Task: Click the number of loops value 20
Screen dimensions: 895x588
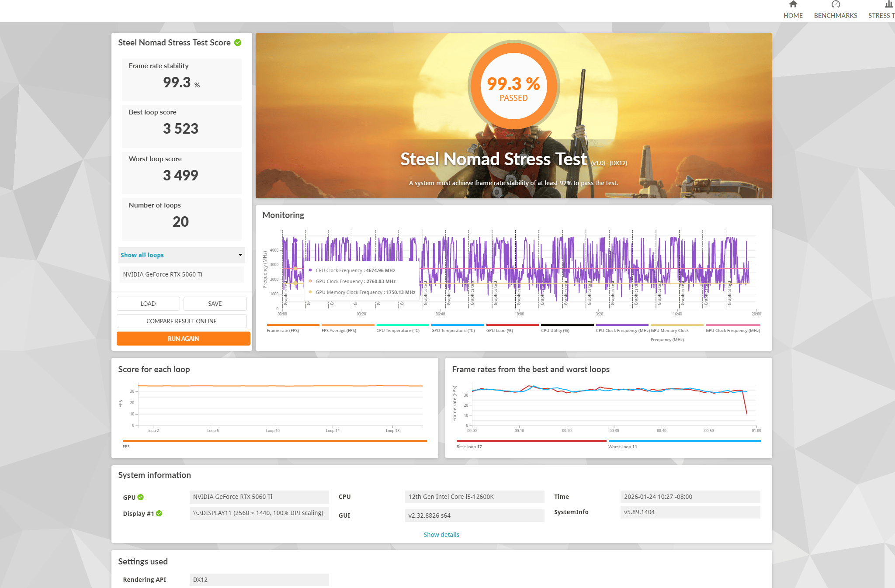Action: pyautogui.click(x=180, y=221)
